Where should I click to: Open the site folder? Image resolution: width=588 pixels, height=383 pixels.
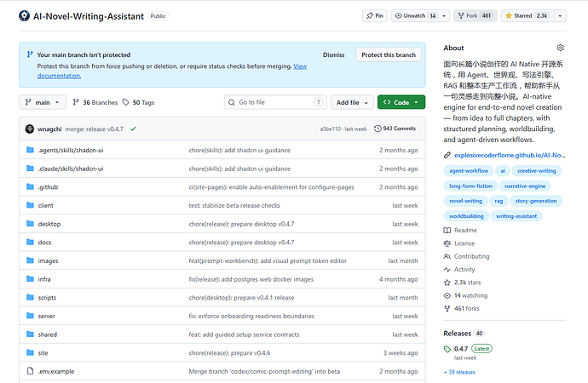pyautogui.click(x=43, y=352)
